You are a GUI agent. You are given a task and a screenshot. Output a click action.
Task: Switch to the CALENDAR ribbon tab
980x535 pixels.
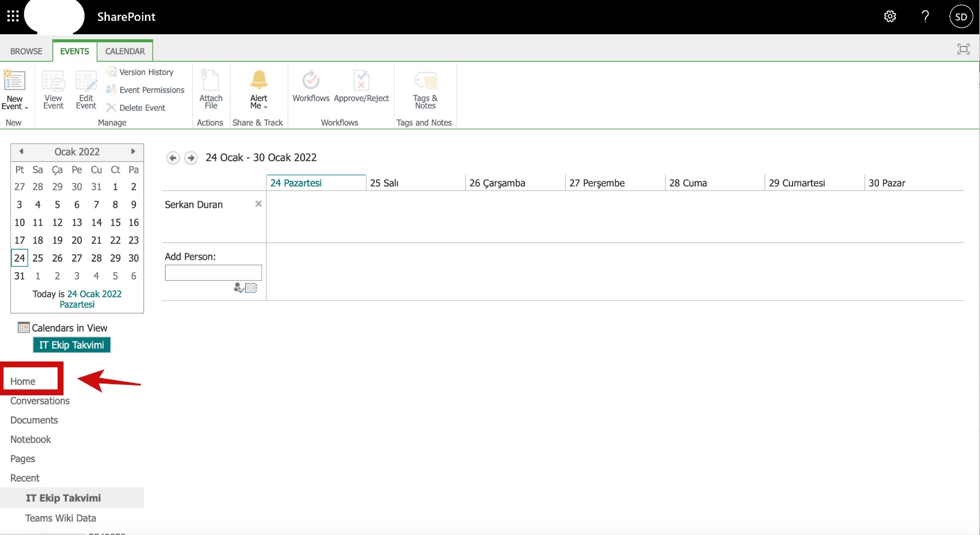click(x=125, y=51)
